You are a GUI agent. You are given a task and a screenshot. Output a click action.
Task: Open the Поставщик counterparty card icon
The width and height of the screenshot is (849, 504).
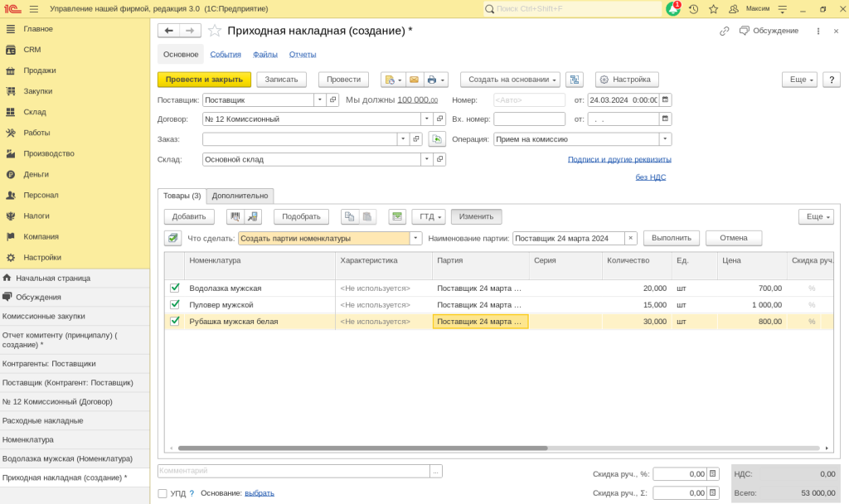point(333,99)
